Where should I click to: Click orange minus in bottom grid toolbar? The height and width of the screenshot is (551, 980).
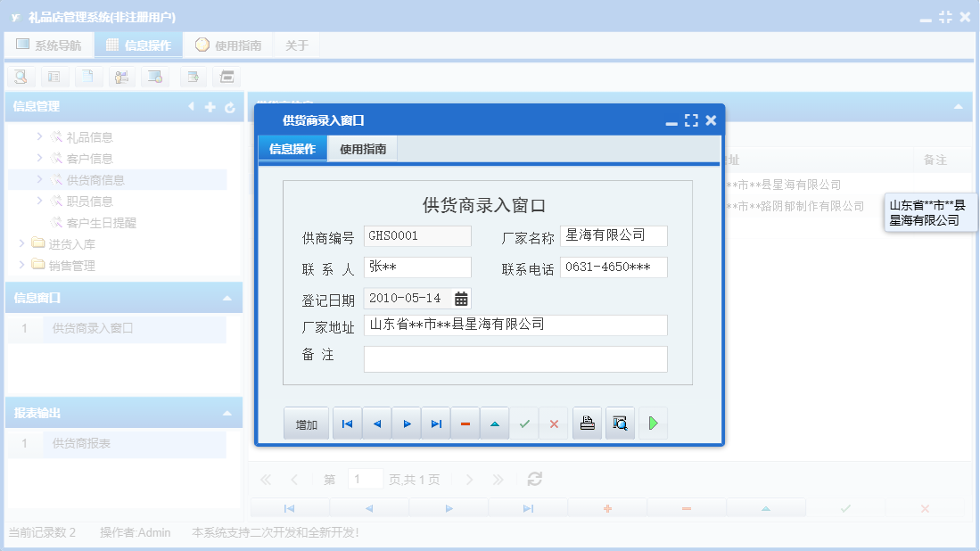pyautogui.click(x=687, y=508)
